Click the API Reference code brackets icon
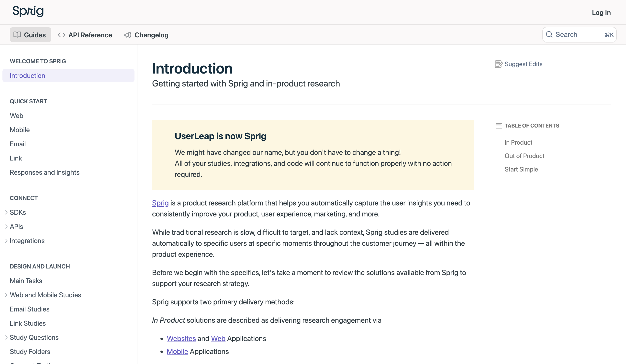Viewport: 626px width, 364px height. click(62, 35)
